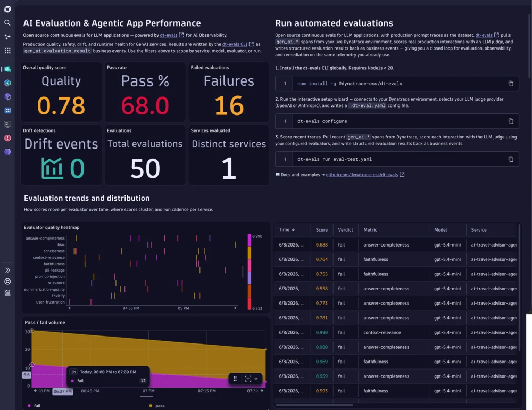This screenshot has height=410, width=532.
Task: Select the Total evaluations 50 tile
Action: click(145, 155)
